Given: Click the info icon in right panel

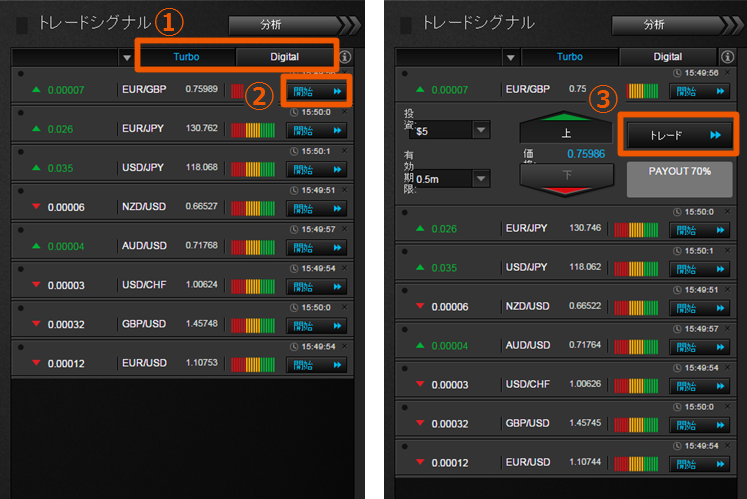Looking at the screenshot, I should [727, 57].
